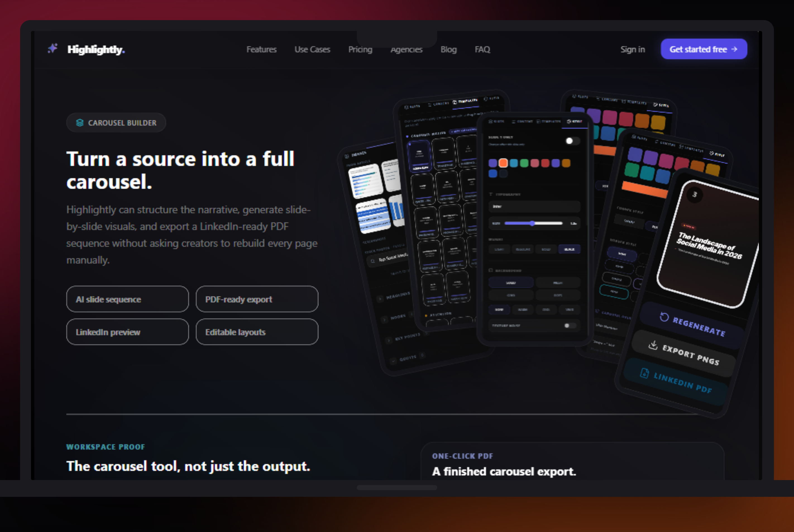Click the Images panel header icon
Screen dimensions: 794x532
pyautogui.click(x=347, y=156)
